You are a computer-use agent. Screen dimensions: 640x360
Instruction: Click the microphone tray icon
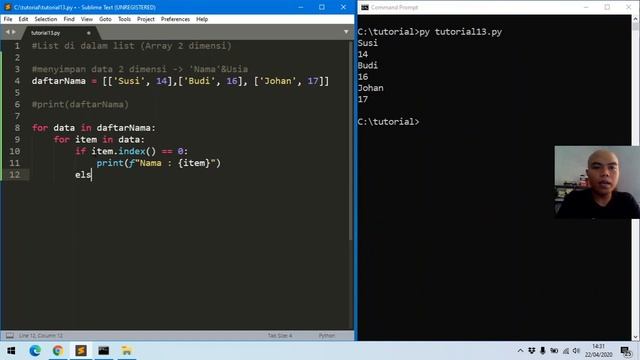tap(542, 351)
